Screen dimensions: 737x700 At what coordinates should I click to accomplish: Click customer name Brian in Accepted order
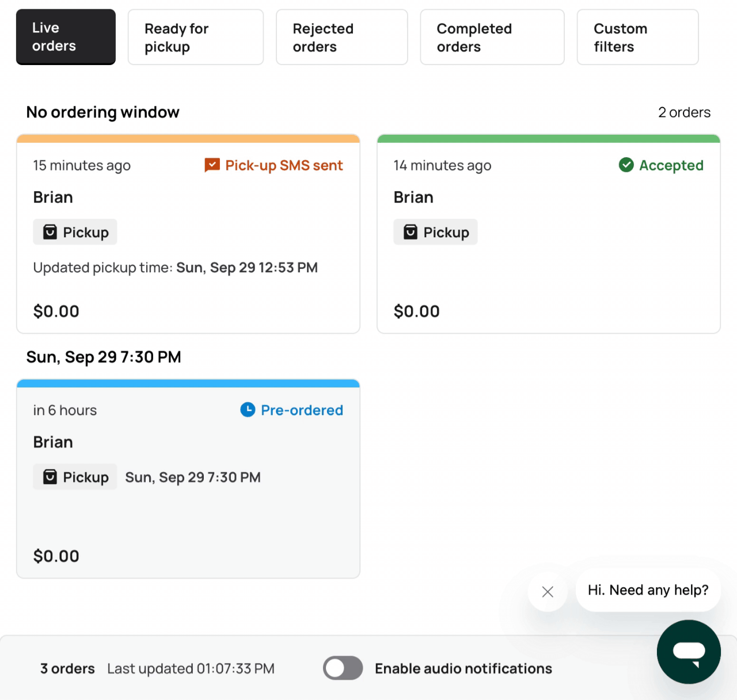(x=413, y=197)
